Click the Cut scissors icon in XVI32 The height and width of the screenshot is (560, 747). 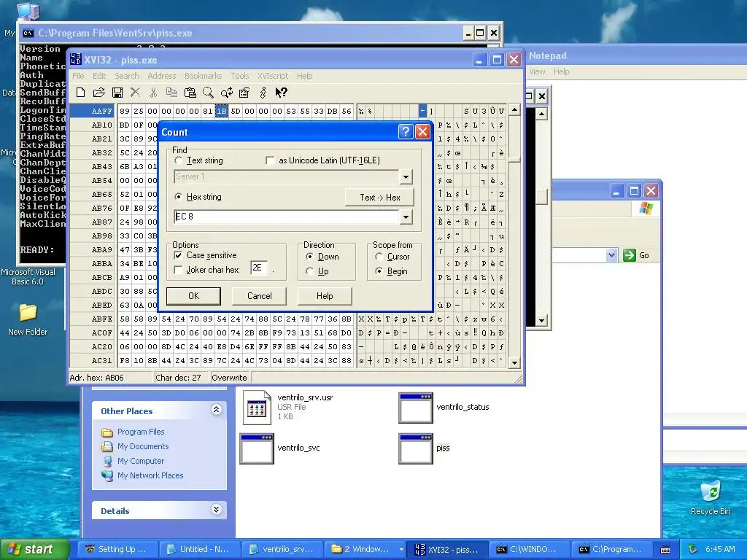click(153, 93)
